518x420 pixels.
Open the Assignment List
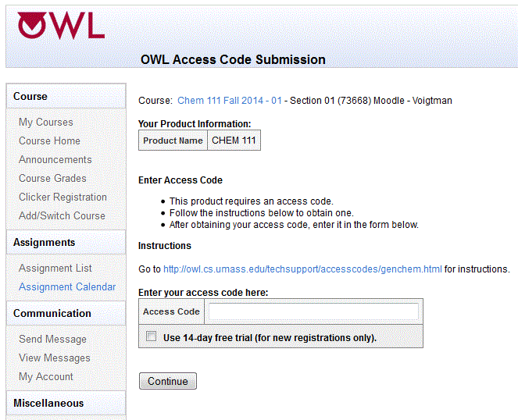[x=55, y=269]
